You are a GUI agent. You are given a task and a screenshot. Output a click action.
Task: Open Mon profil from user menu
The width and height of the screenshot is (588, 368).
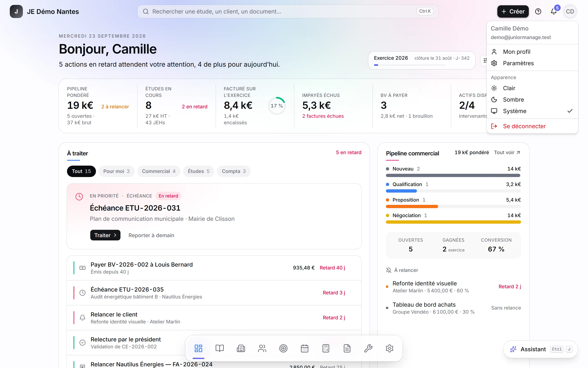click(x=532, y=52)
